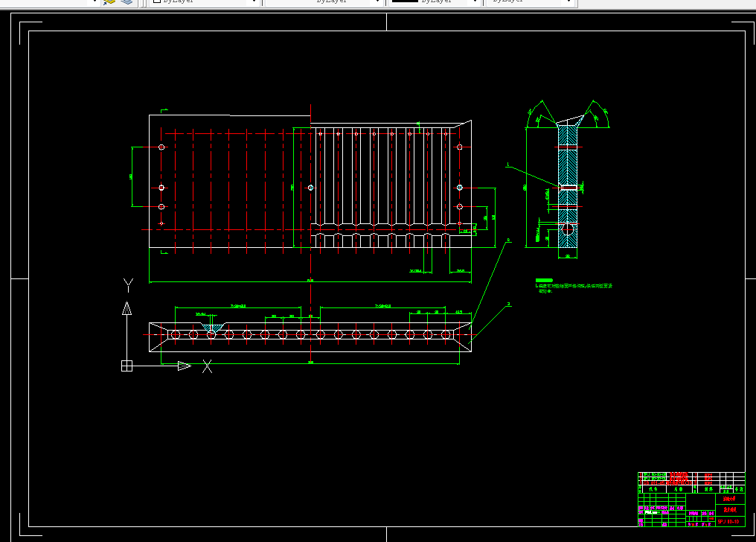Select the leader label left of the section view
756x542 pixels.
pyautogui.click(x=507, y=165)
